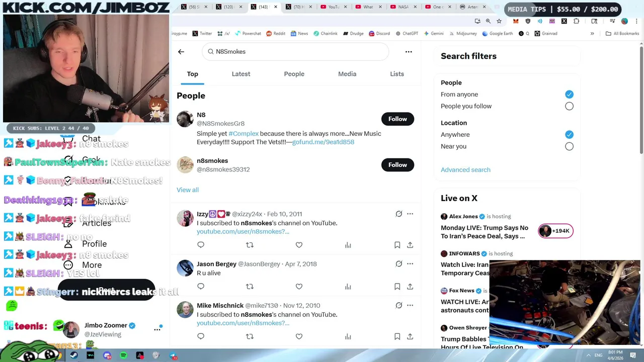This screenshot has width=644, height=362.
Task: Select the Near you location radio option
Action: [x=569, y=146]
